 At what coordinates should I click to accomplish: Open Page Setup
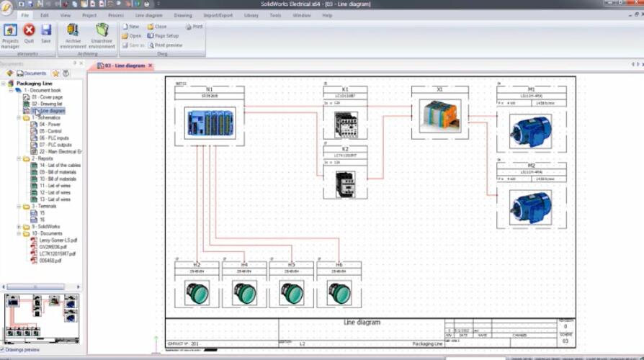(x=163, y=36)
